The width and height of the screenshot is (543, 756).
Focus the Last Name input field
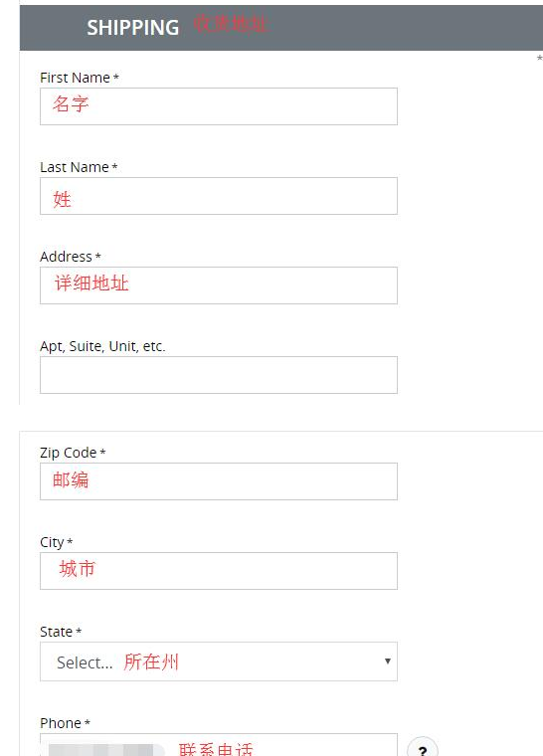click(x=219, y=196)
